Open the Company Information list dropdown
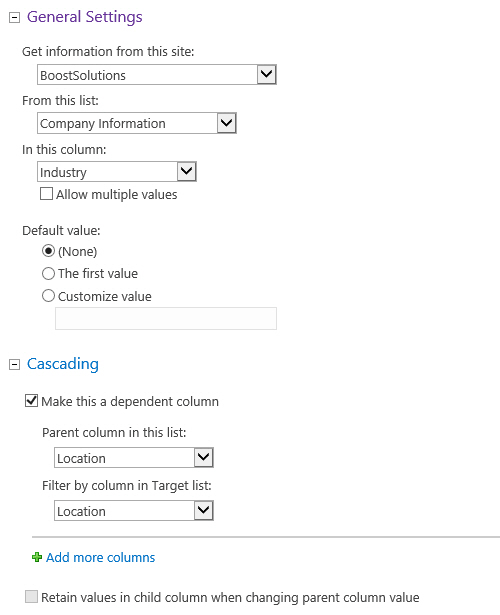Viewport: 500px width, 615px height. (136, 123)
